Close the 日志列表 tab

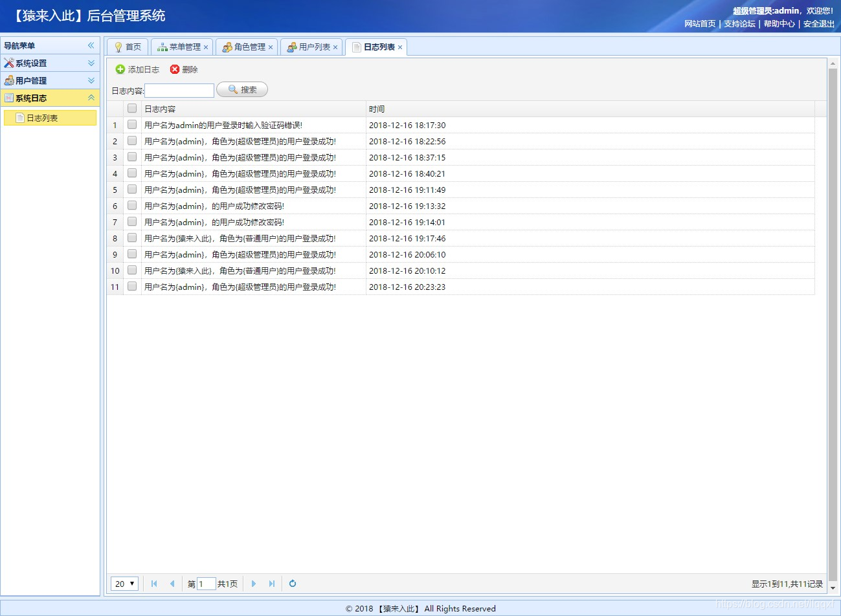[400, 47]
